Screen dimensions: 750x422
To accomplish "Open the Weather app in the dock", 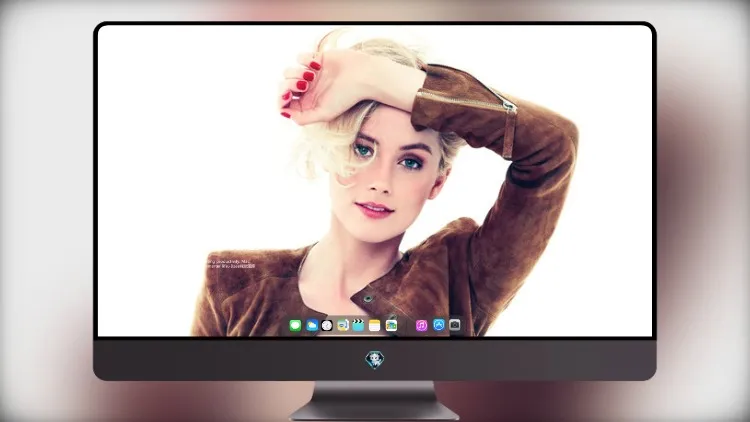I will click(312, 325).
